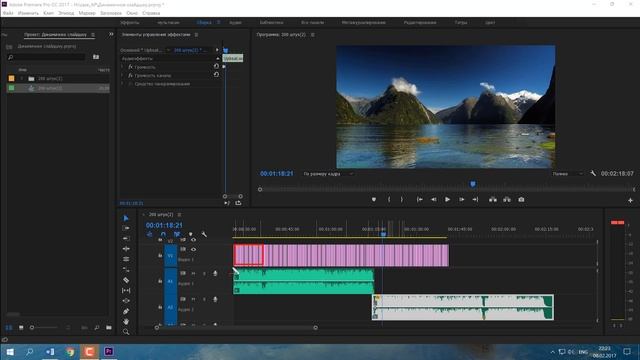The image size is (640, 360).
Task: Expand Громкость канала effect
Action: point(122,76)
